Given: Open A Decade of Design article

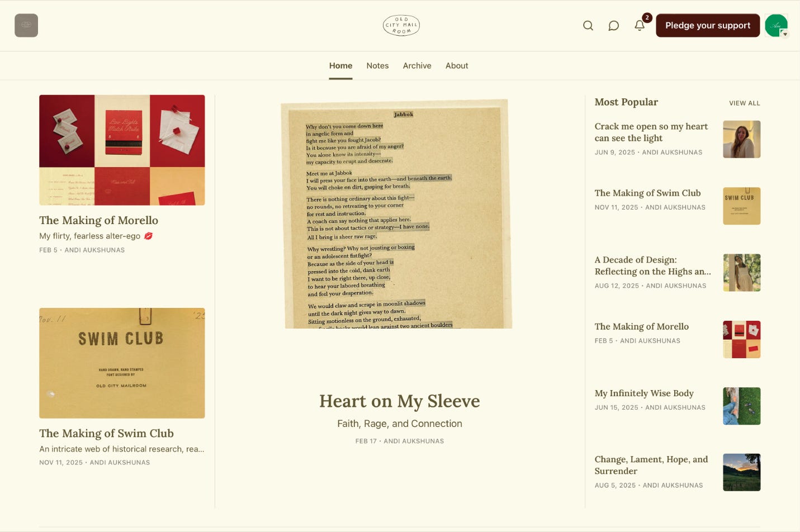Looking at the screenshot, I should pos(653,266).
